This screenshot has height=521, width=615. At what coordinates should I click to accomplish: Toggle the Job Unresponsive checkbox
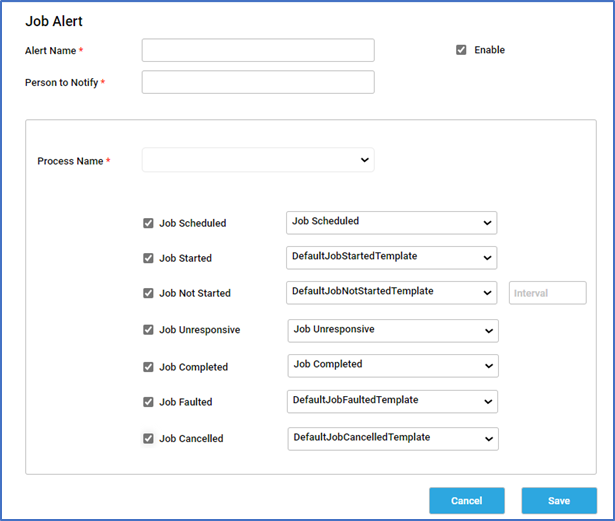(x=148, y=330)
